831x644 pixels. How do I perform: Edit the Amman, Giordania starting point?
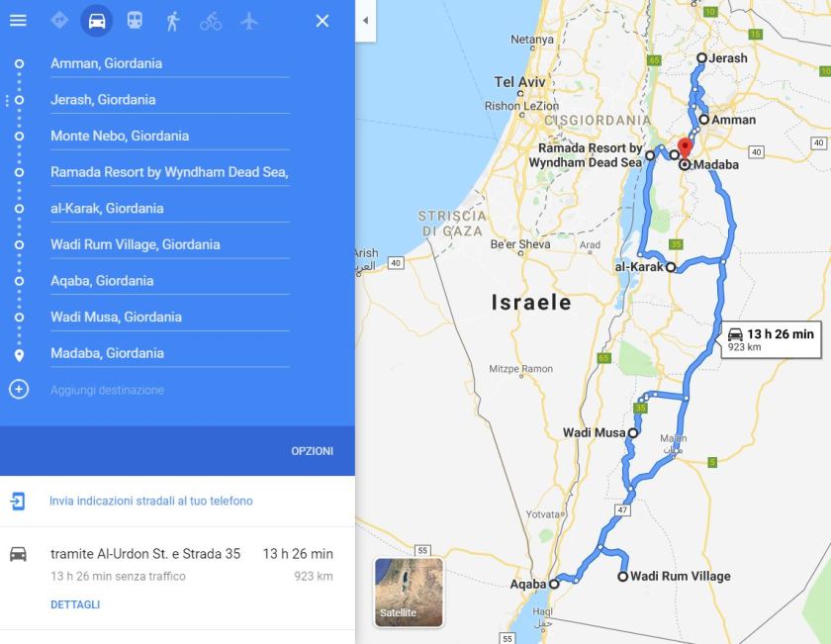[x=170, y=63]
